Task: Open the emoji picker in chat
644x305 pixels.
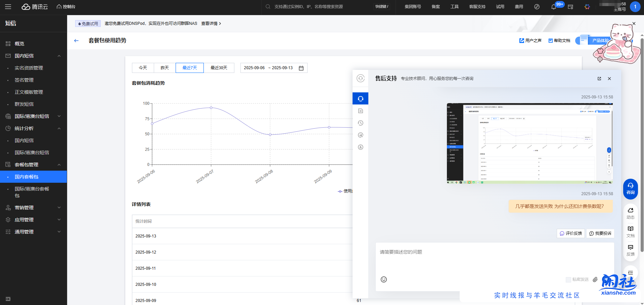Action: [x=384, y=279]
